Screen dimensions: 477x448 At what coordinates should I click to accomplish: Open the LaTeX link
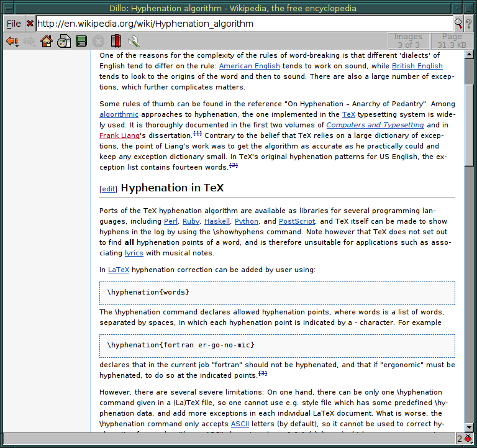[x=119, y=270]
